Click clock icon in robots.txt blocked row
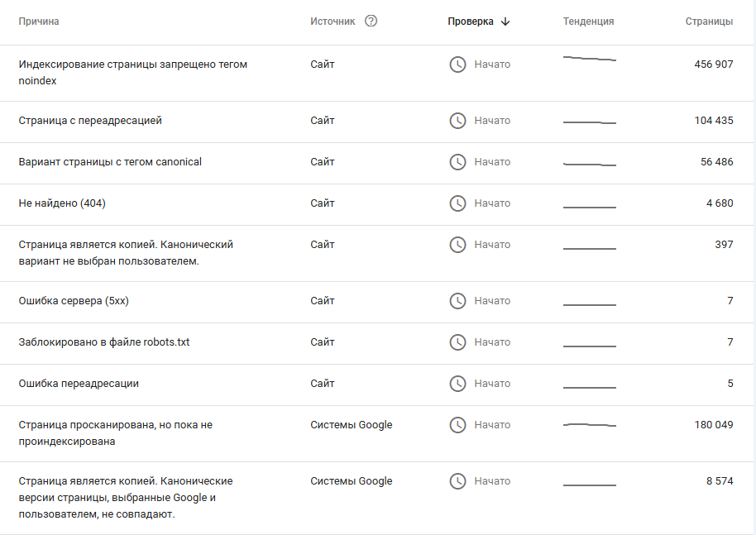Screen dimensions: 756x535 coord(457,342)
